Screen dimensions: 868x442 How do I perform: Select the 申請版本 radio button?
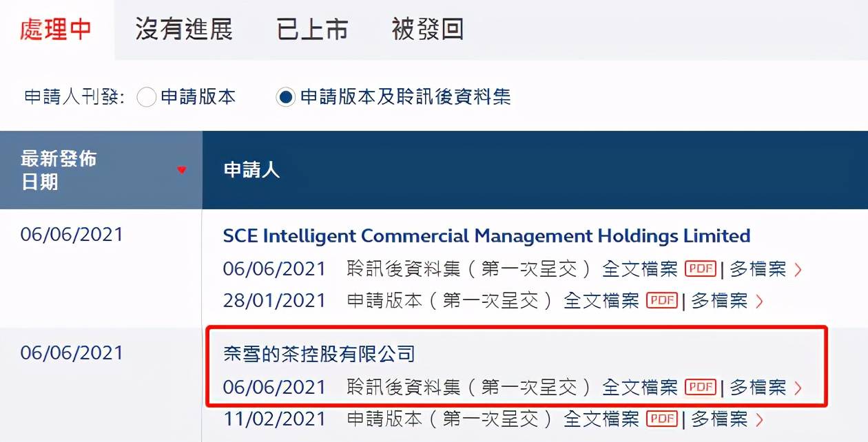[x=147, y=97]
